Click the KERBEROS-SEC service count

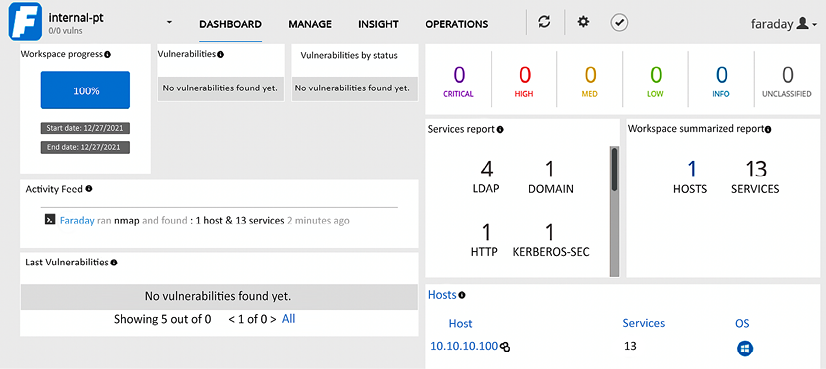pos(551,240)
